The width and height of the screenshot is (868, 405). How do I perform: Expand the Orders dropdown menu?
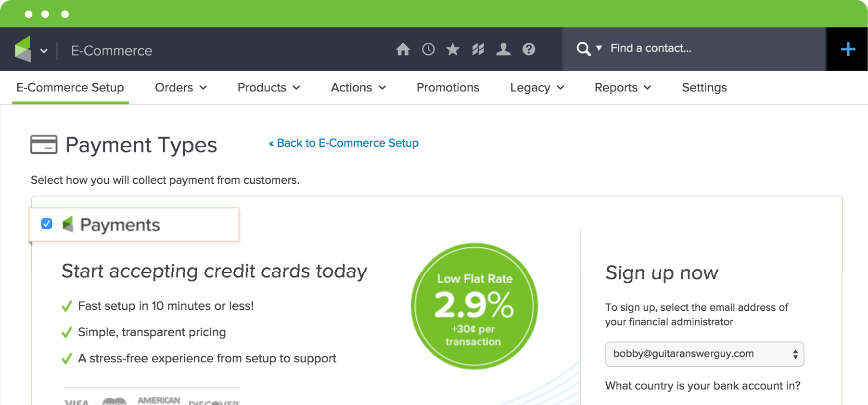coord(180,88)
